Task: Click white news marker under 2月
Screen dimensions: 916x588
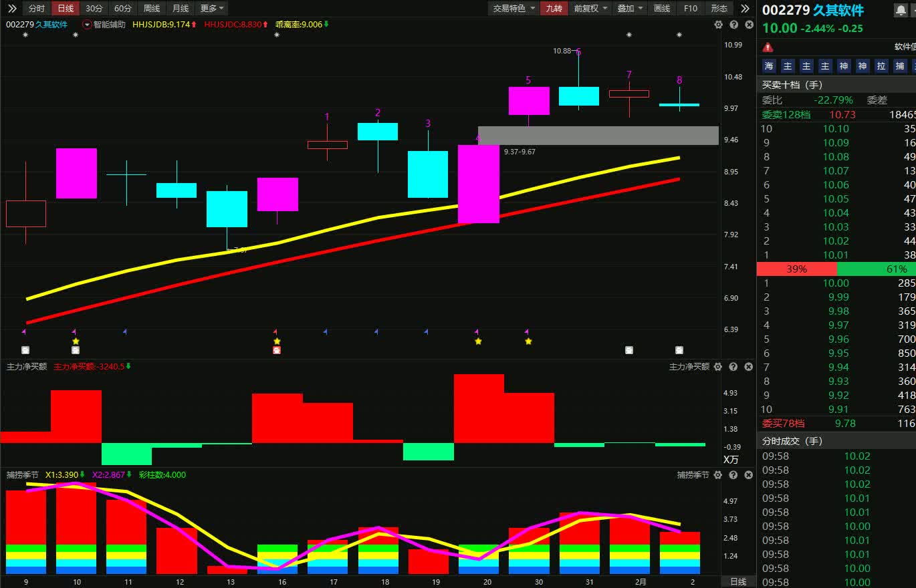Action: [x=629, y=350]
